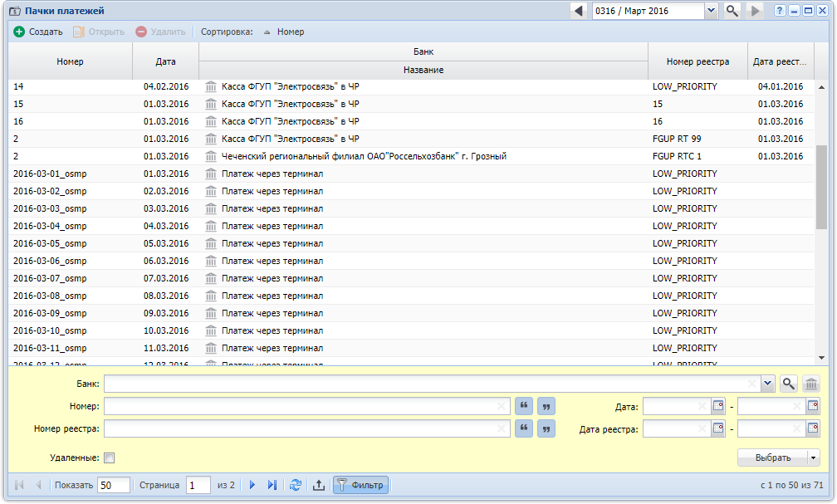Go to the previous period arrow
The height and width of the screenshot is (504, 837).
click(x=579, y=11)
